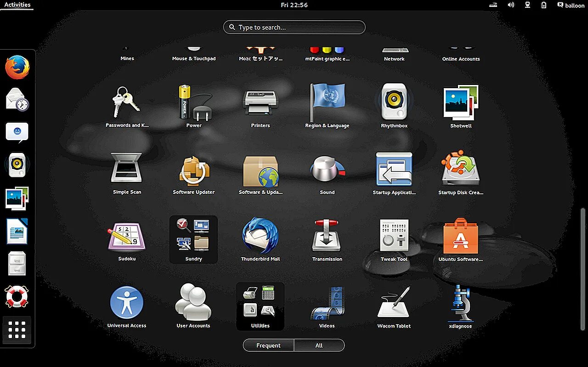Image resolution: width=588 pixels, height=367 pixels.
Task: Open Universal Access settings
Action: coord(127,307)
